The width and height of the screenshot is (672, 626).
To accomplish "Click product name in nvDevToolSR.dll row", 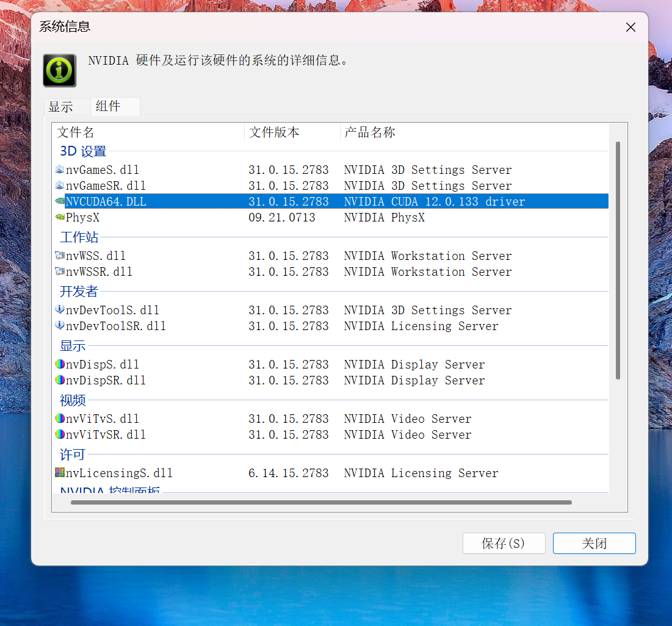I will tap(421, 326).
